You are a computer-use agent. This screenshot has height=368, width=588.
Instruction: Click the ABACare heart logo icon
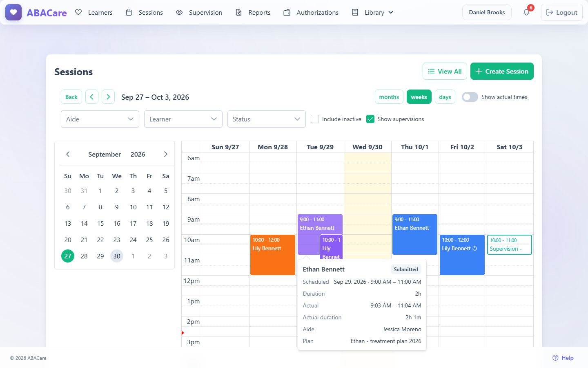tap(13, 12)
